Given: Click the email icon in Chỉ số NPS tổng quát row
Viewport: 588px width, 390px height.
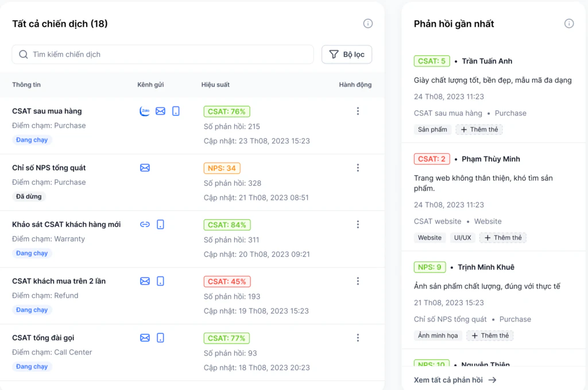Looking at the screenshot, I should point(145,168).
